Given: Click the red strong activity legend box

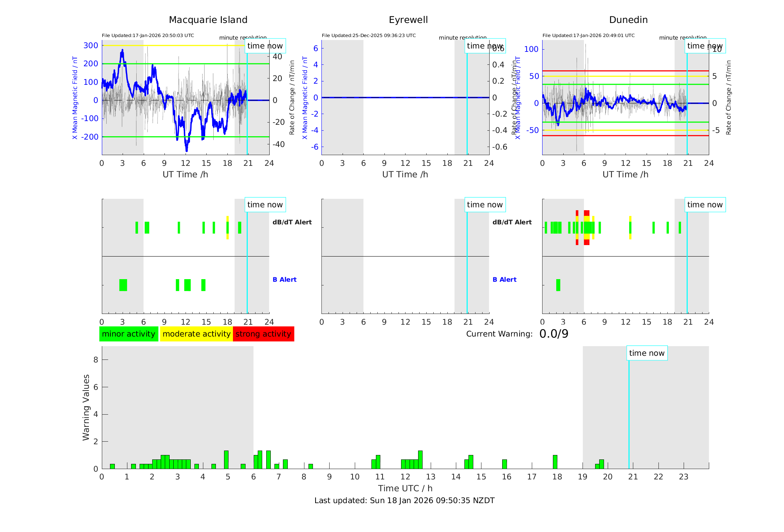Looking at the screenshot, I should 263,334.
